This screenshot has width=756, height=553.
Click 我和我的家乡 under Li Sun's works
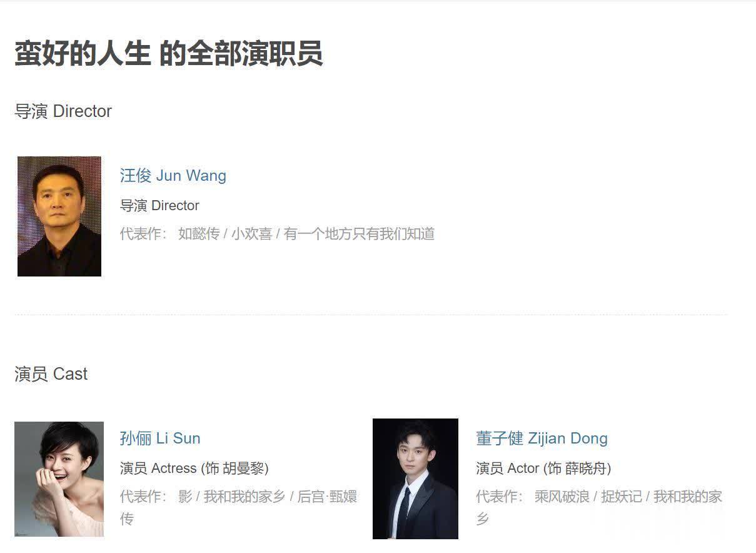244,497
